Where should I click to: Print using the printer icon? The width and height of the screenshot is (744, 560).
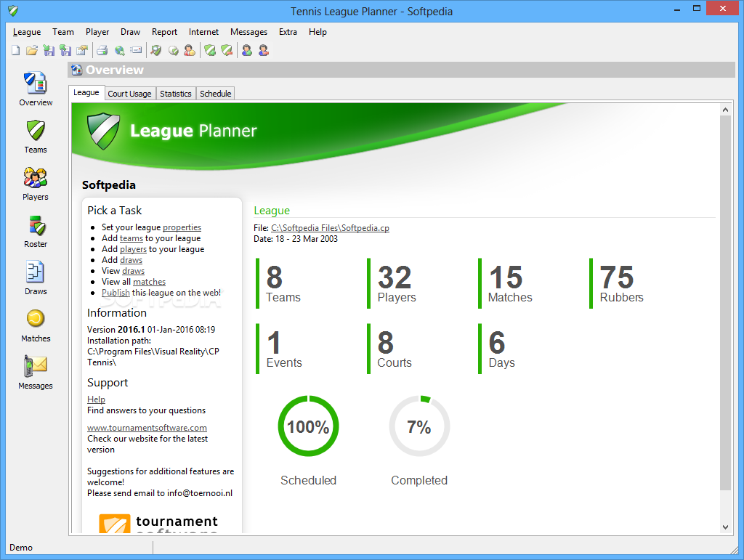(102, 50)
